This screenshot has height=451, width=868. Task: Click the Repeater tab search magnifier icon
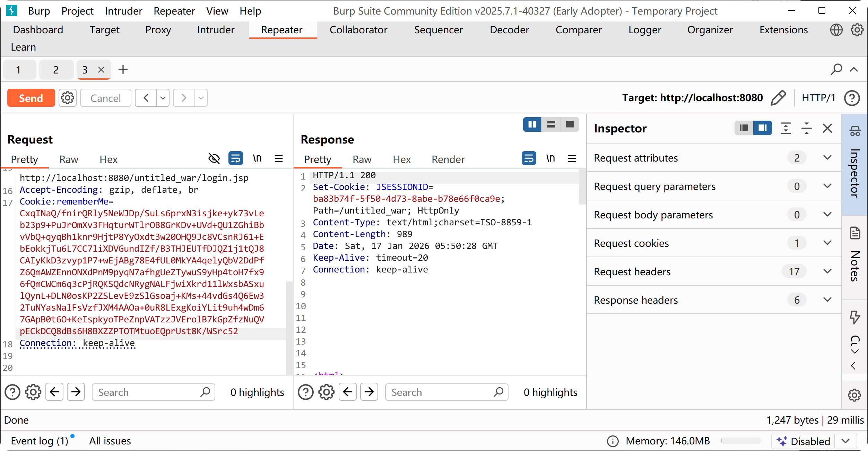pos(836,69)
